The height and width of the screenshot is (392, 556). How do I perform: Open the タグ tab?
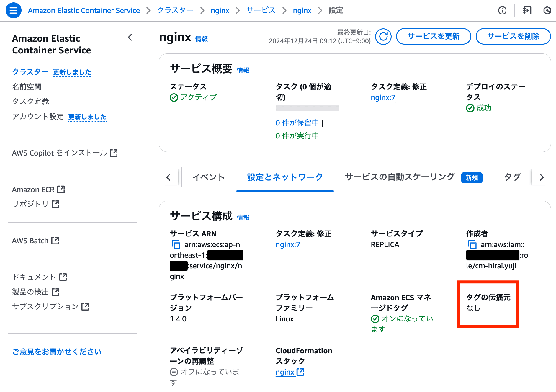click(x=512, y=177)
